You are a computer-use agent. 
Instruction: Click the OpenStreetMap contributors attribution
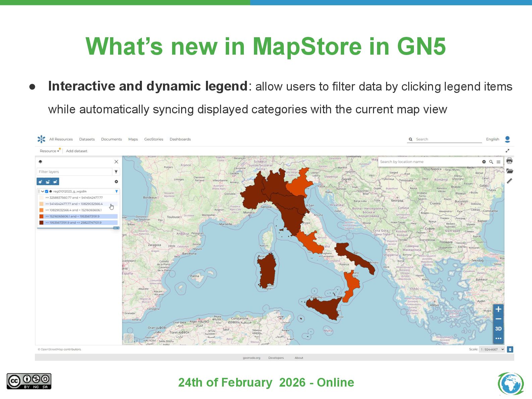pyautogui.click(x=59, y=349)
